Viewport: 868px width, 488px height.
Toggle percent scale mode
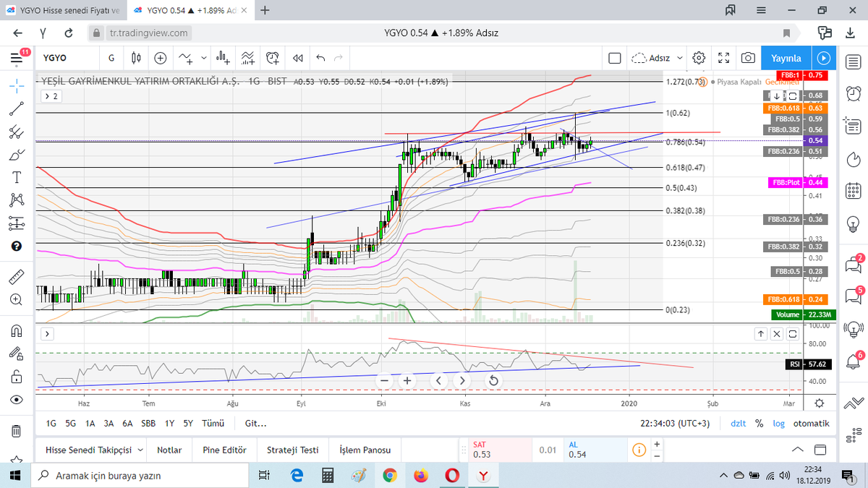click(759, 424)
